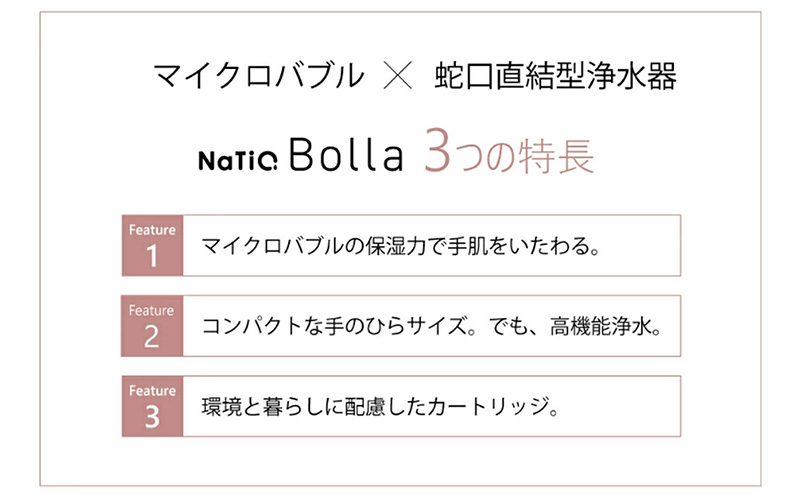
Task: Select the pink Feature 1 badge
Action: coord(151,245)
